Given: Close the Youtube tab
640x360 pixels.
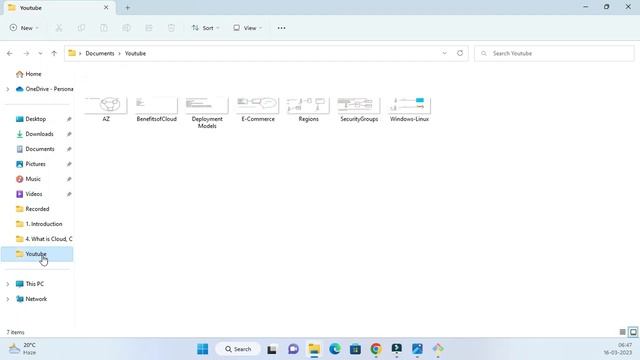Looking at the screenshot, I should point(106,8).
